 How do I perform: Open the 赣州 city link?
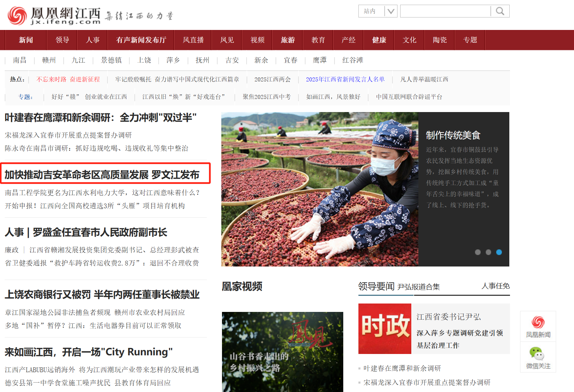(49, 60)
